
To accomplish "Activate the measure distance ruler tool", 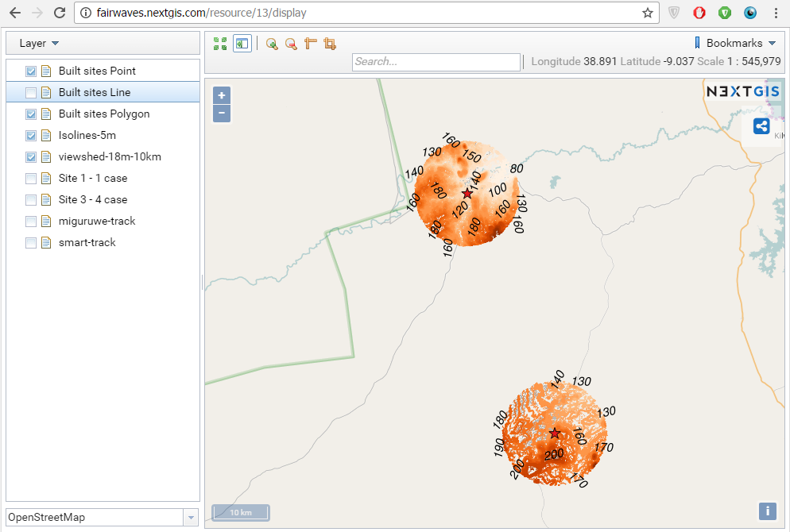I will tap(311, 44).
